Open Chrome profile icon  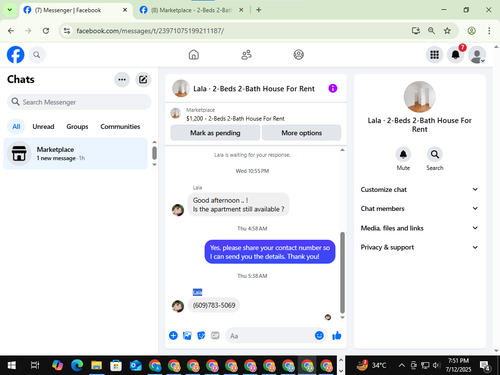tap(471, 31)
